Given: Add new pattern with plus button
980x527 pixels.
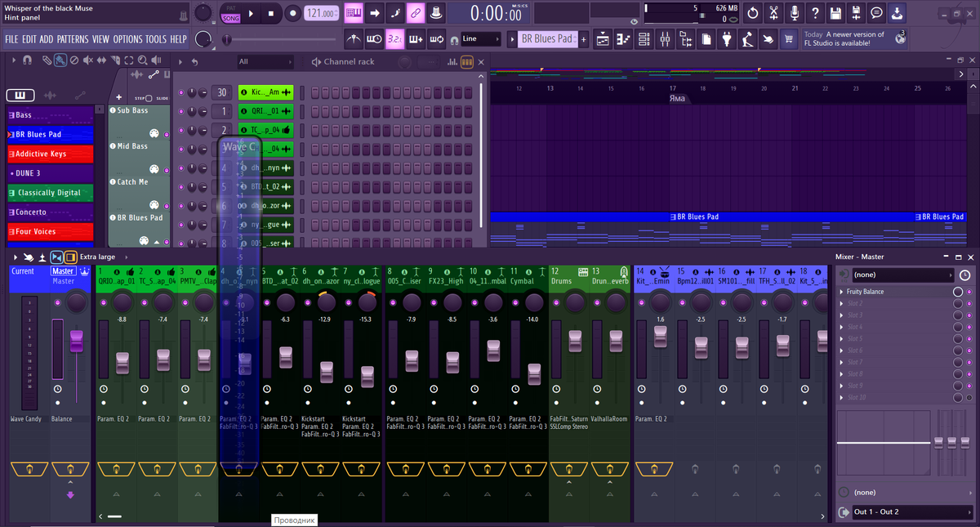Looking at the screenshot, I should click(x=584, y=38).
